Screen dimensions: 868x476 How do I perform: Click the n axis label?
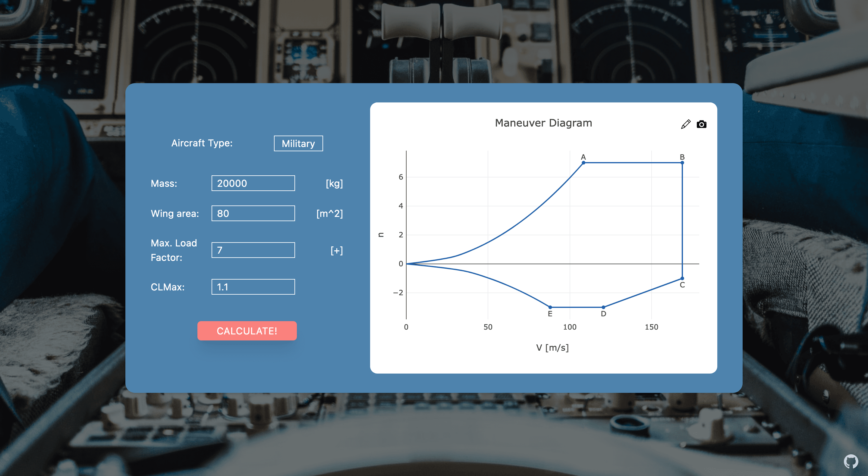point(381,235)
